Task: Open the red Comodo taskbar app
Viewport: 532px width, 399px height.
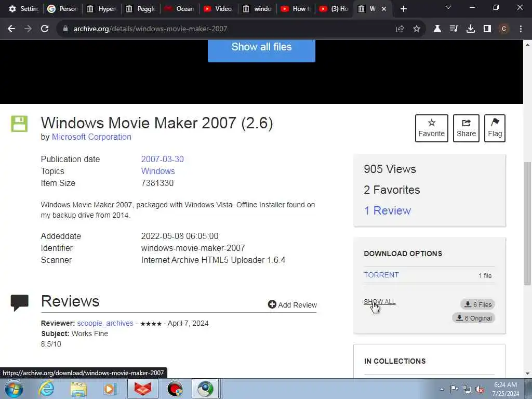Action: tap(143, 389)
